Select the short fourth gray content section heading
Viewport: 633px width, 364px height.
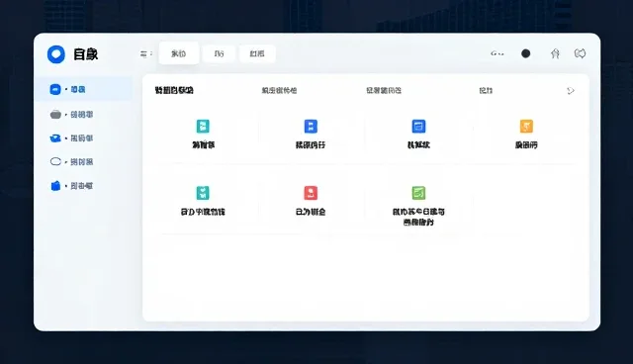(486, 90)
